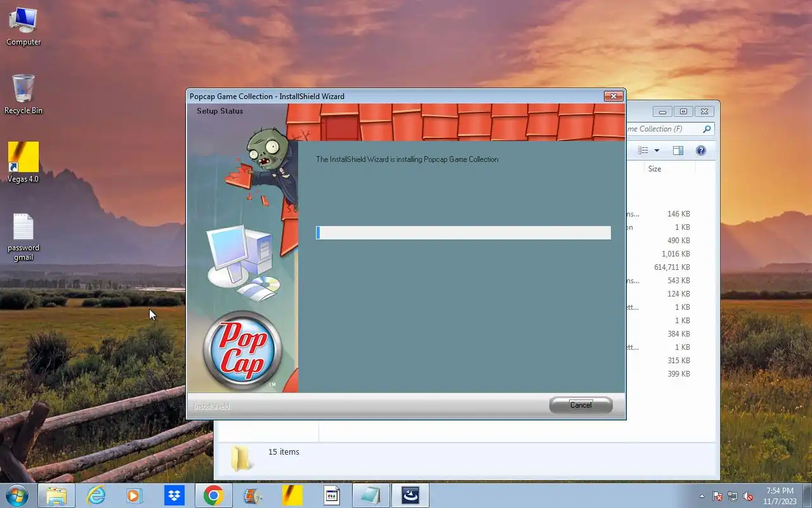The width and height of the screenshot is (812, 508).
Task: Open the small dialog window taskbar icon
Action: click(x=332, y=495)
